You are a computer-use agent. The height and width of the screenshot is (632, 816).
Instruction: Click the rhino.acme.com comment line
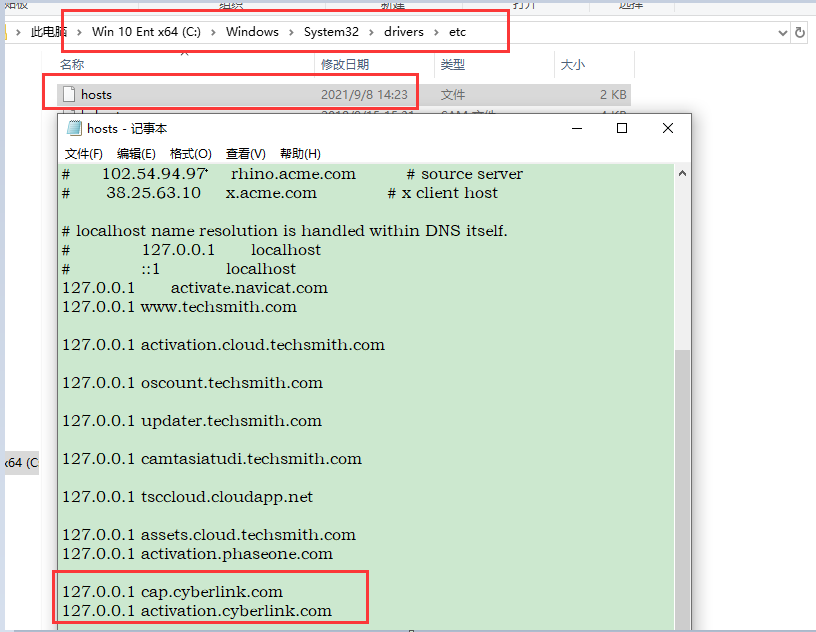(292, 173)
